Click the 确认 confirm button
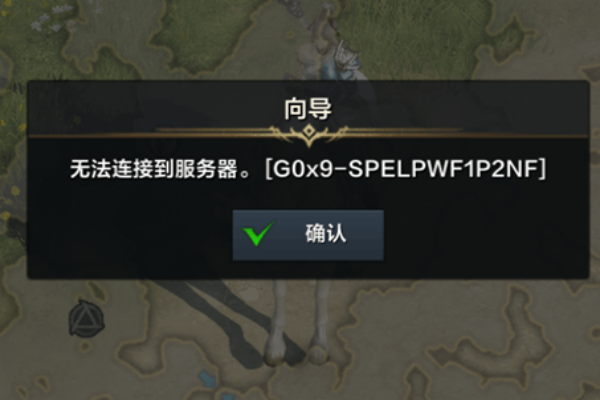 [x=308, y=235]
